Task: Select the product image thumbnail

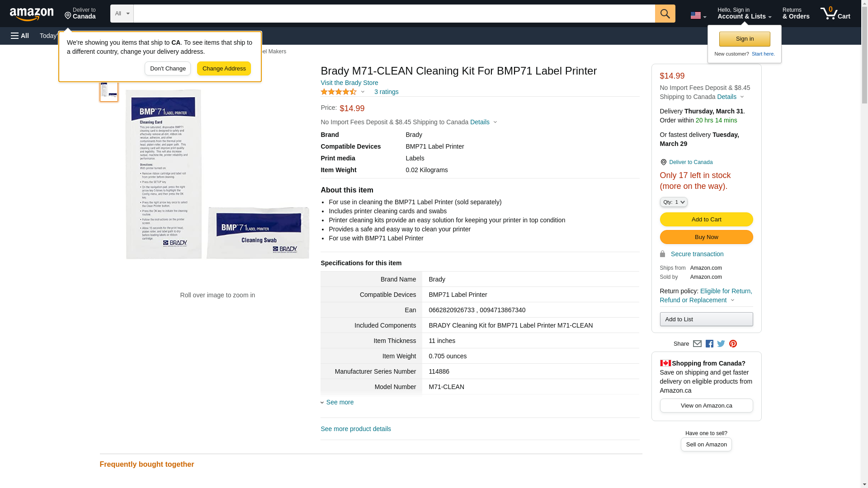Action: [x=109, y=90]
